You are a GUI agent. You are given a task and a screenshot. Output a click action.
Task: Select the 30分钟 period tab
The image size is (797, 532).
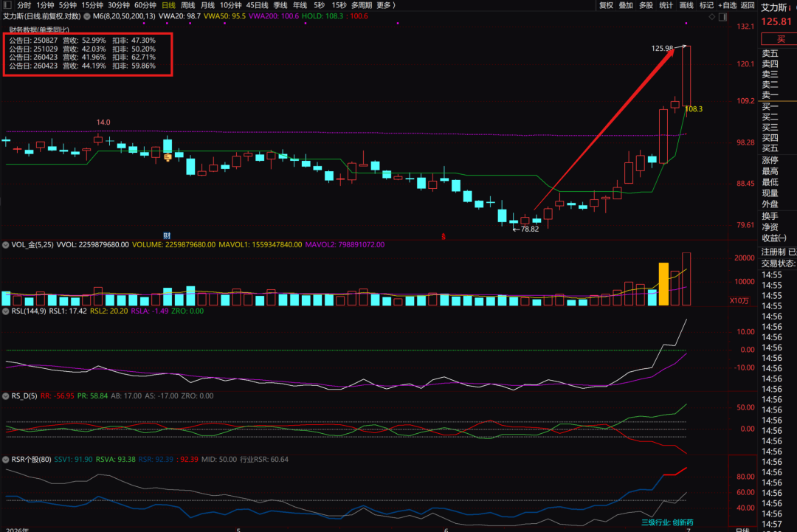pos(118,5)
